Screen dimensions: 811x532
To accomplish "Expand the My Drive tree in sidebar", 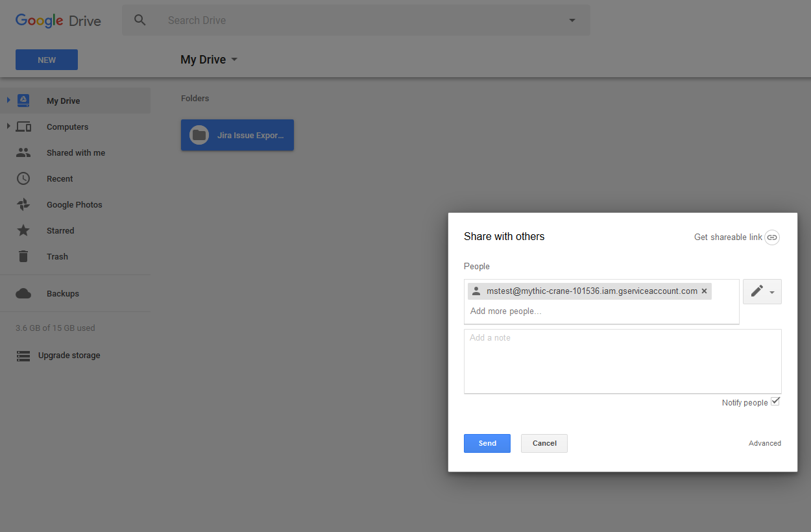I will [x=8, y=101].
